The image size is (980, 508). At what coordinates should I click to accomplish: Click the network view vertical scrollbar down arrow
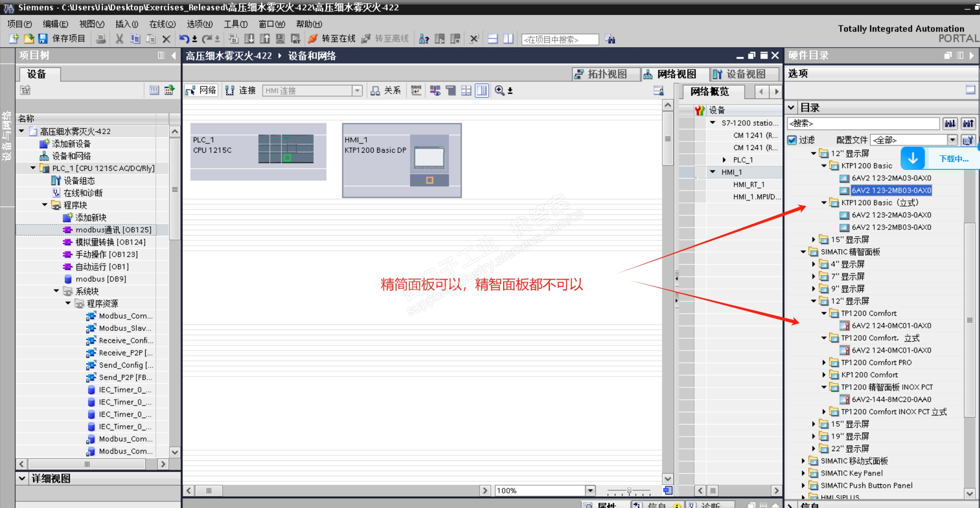click(x=668, y=478)
